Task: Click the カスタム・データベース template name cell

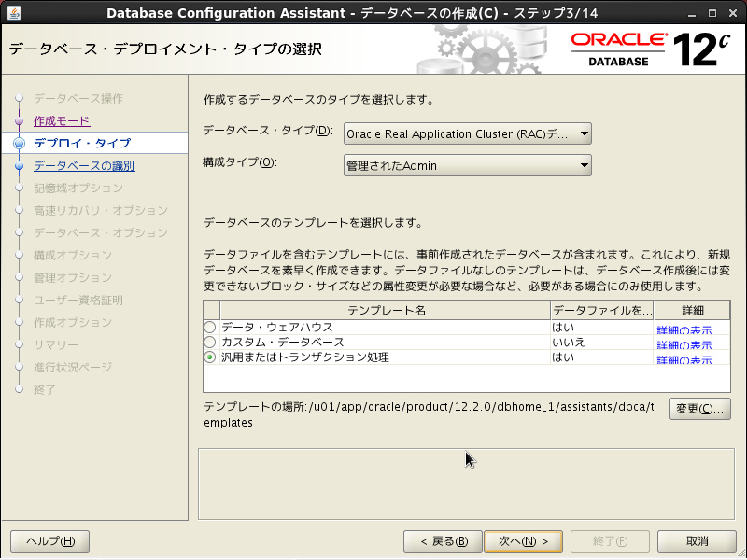Action: click(385, 342)
